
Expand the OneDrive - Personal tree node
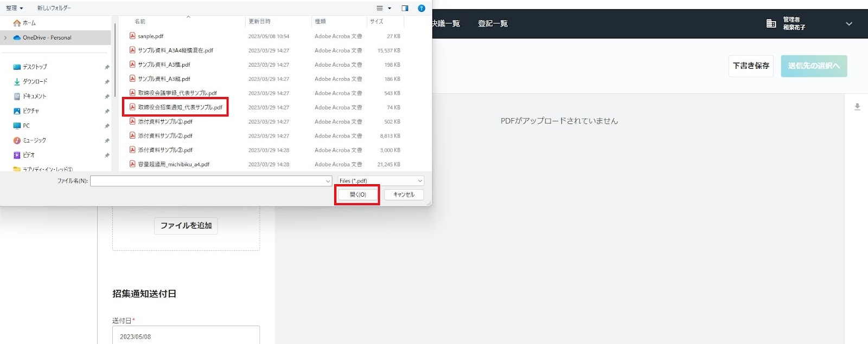tap(5, 38)
